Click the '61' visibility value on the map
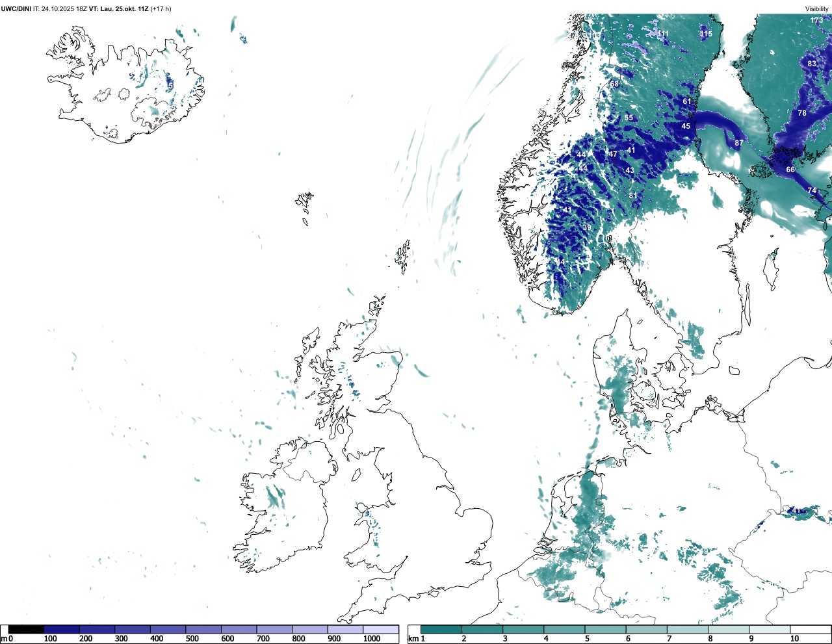Viewport: 832px width, 644px height. pos(687,101)
